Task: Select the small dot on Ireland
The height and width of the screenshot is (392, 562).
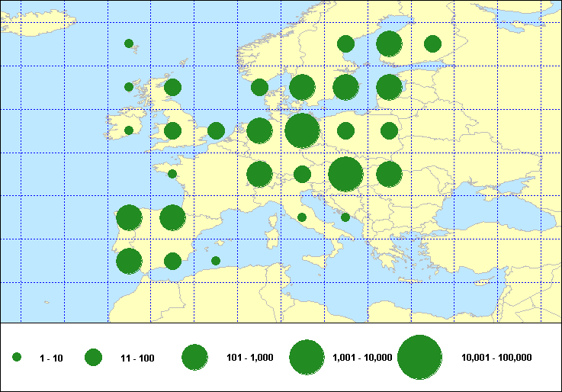Action: tap(129, 130)
